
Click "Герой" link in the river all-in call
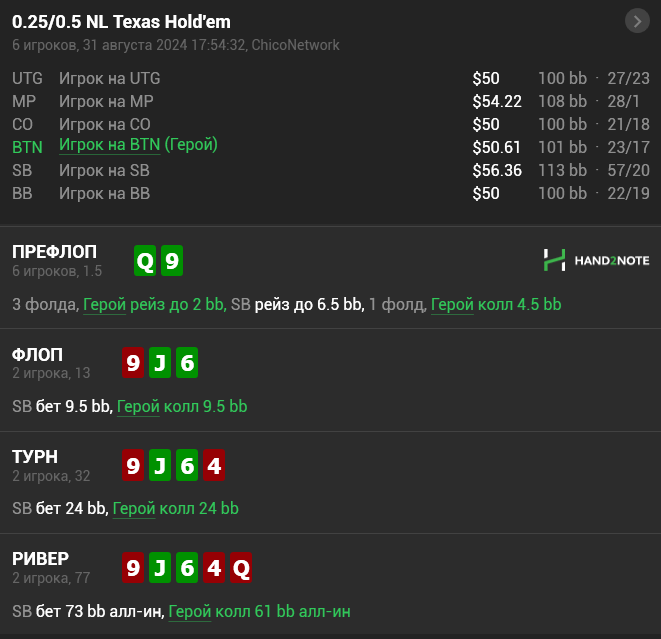189,611
